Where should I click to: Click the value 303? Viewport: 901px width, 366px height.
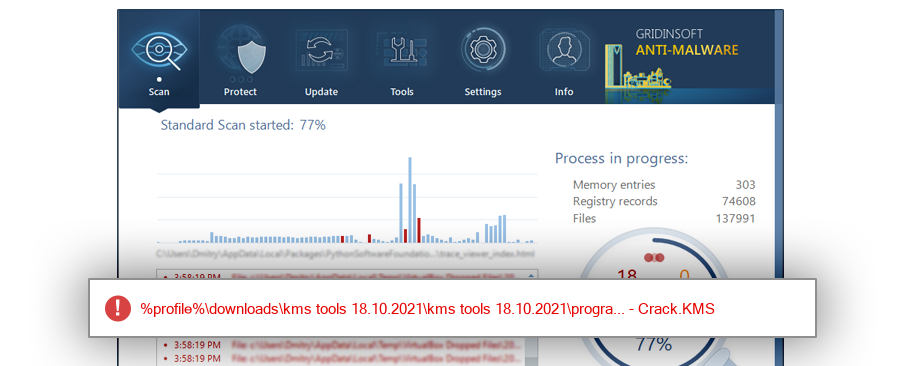click(745, 185)
